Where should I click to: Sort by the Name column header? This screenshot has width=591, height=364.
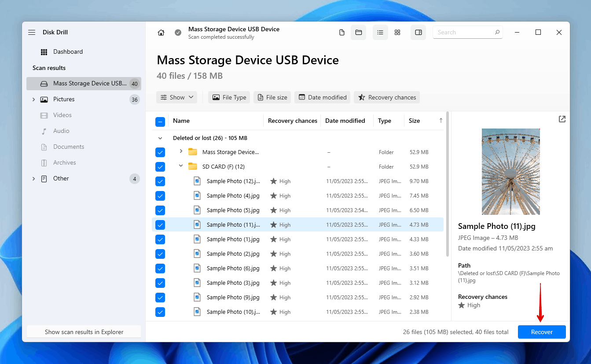point(181,121)
